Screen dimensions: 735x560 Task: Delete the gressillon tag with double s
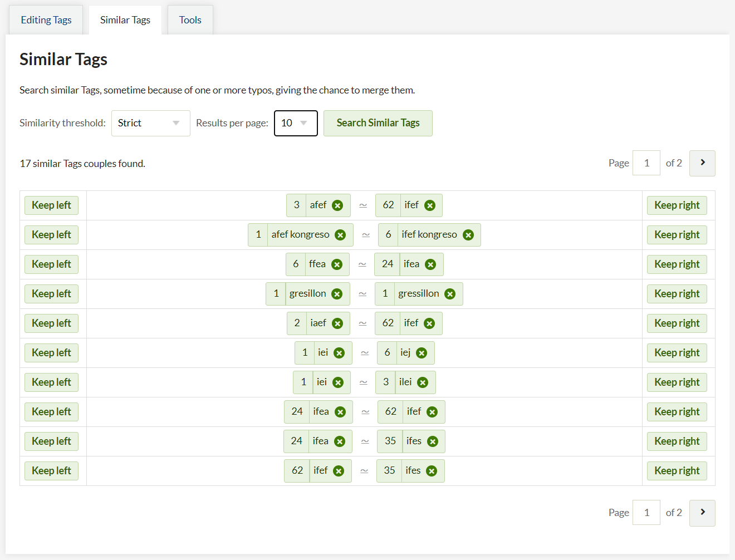pyautogui.click(x=450, y=294)
